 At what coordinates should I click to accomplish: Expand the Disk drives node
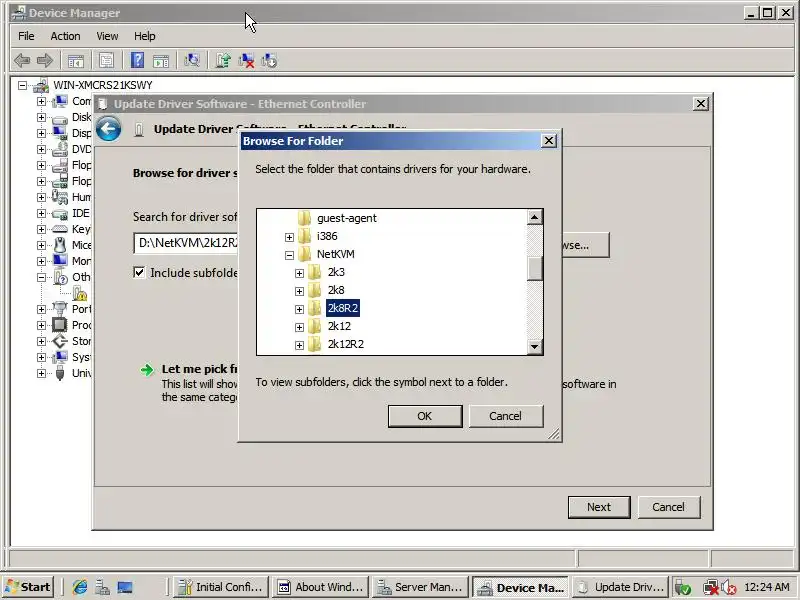[x=41, y=117]
